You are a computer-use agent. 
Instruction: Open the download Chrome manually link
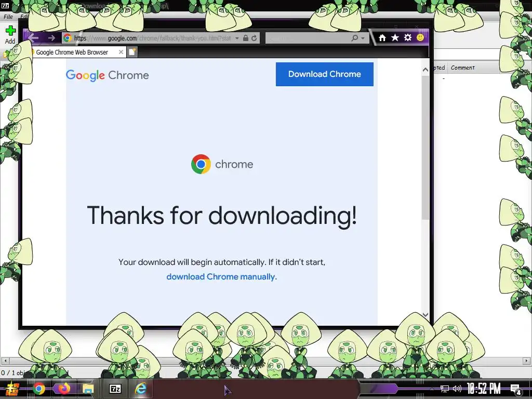pos(221,276)
